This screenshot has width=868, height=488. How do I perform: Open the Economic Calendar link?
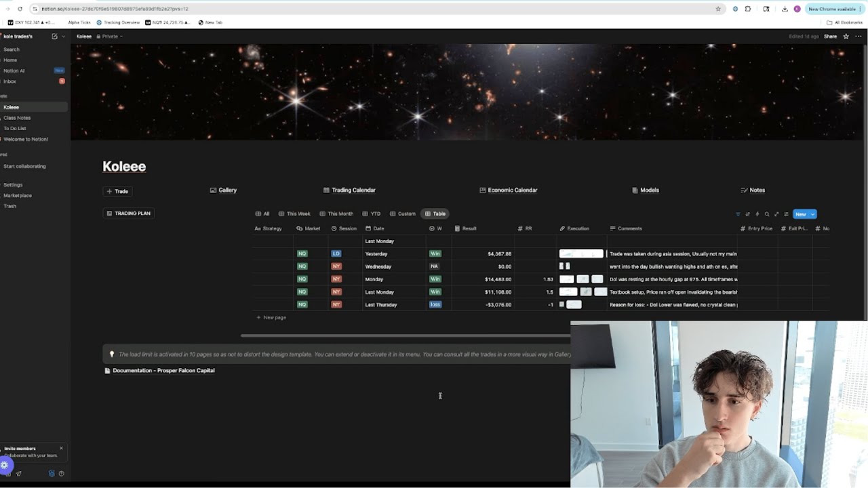click(509, 190)
